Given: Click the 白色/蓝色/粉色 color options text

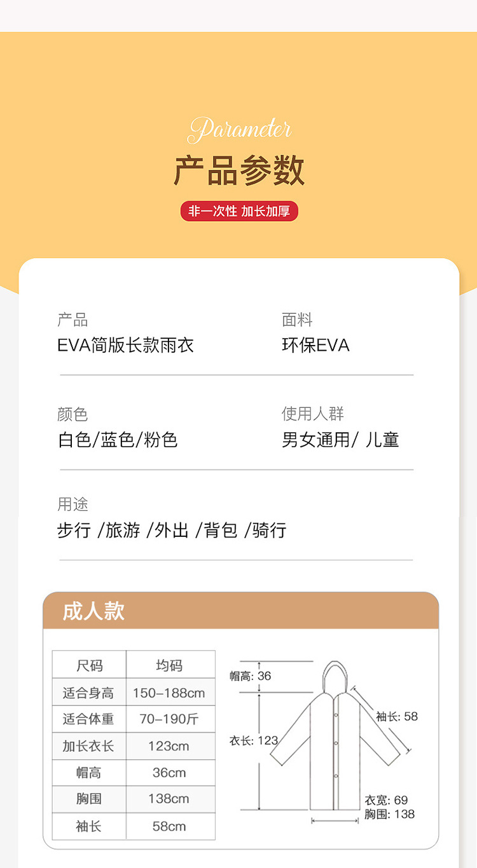Looking at the screenshot, I should 118,440.
